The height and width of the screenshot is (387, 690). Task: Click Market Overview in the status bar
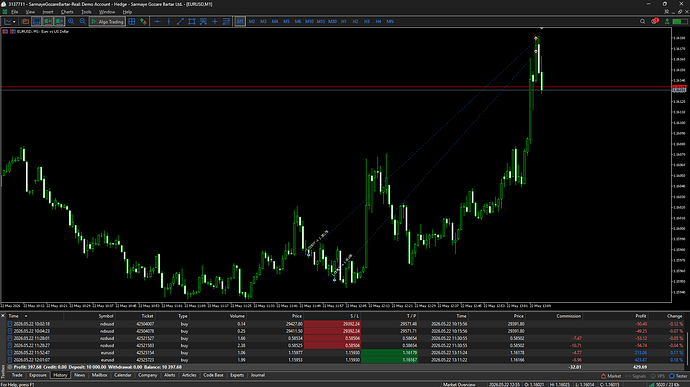(x=459, y=384)
